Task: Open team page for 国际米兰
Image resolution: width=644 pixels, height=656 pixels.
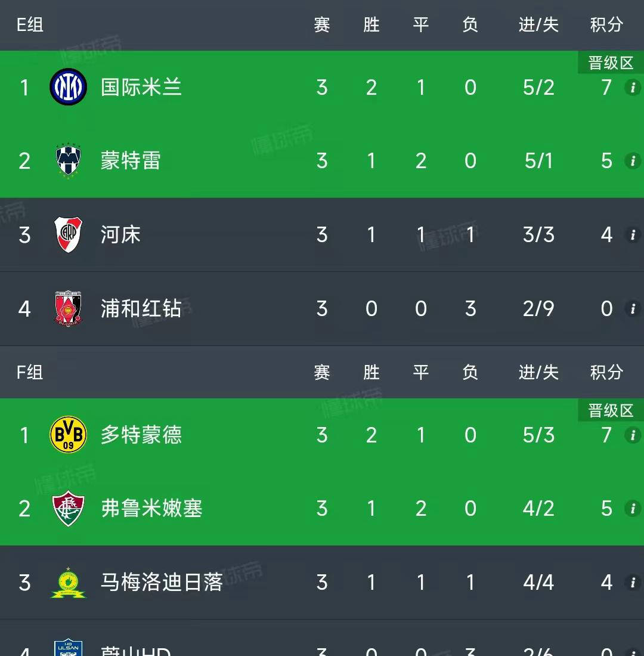Action: click(141, 88)
